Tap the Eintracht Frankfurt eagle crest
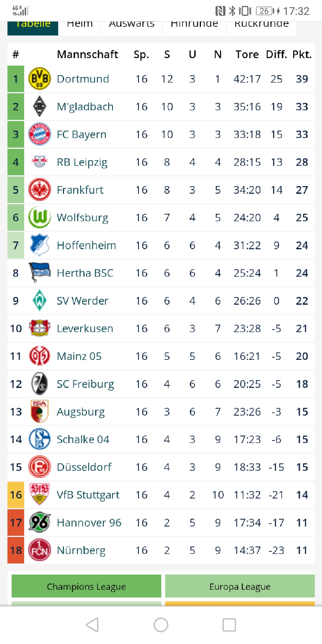Screen dimensions: 322x644 tap(39, 190)
